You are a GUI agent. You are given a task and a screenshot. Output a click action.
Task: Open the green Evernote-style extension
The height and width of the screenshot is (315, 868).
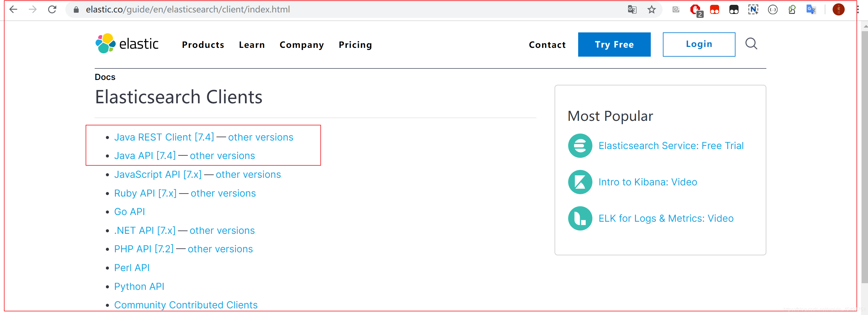(x=792, y=9)
